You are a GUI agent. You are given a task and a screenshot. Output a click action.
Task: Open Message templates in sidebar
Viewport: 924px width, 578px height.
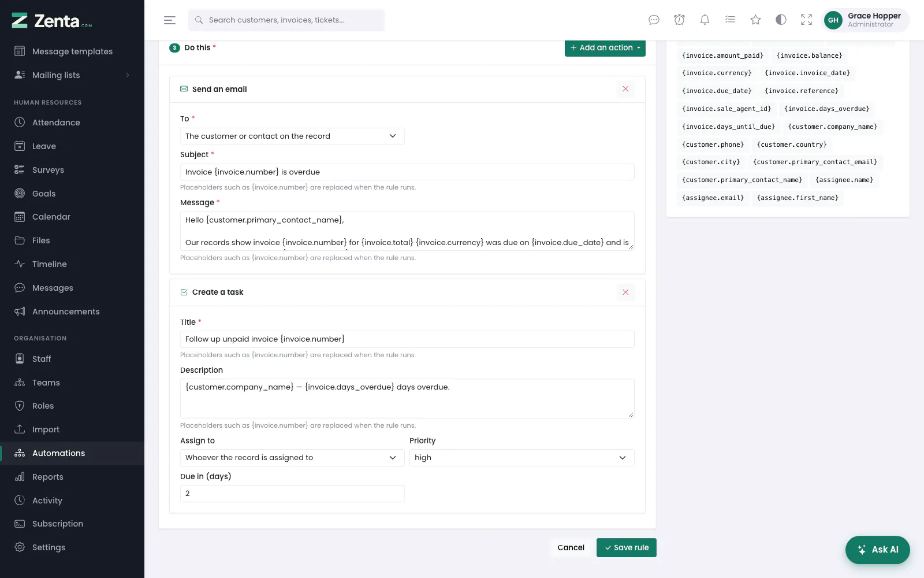tap(72, 51)
